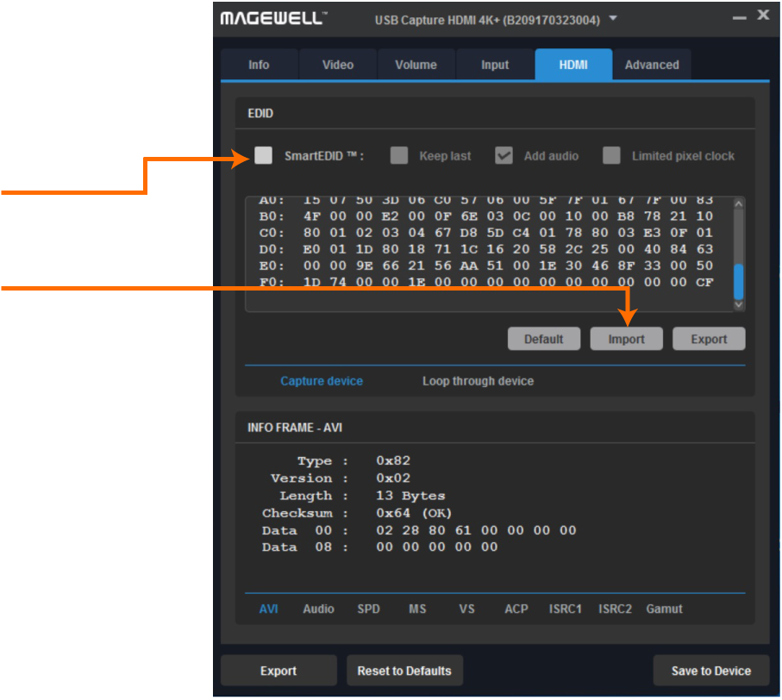Click Save to Device button
782x700 pixels.
click(x=710, y=671)
